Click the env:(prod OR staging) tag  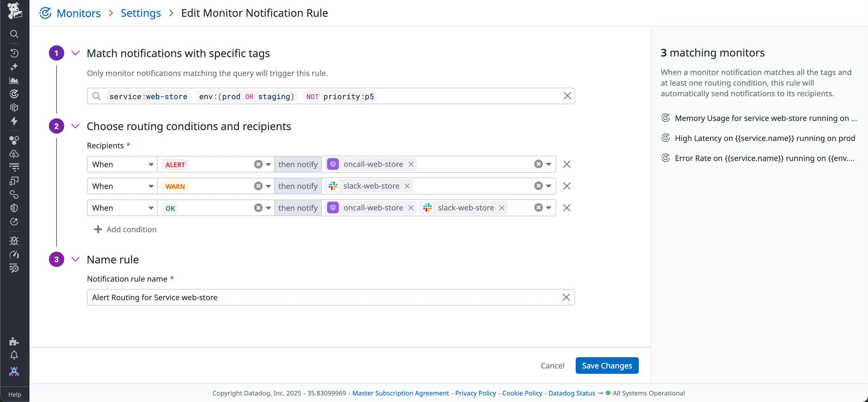coord(247,96)
